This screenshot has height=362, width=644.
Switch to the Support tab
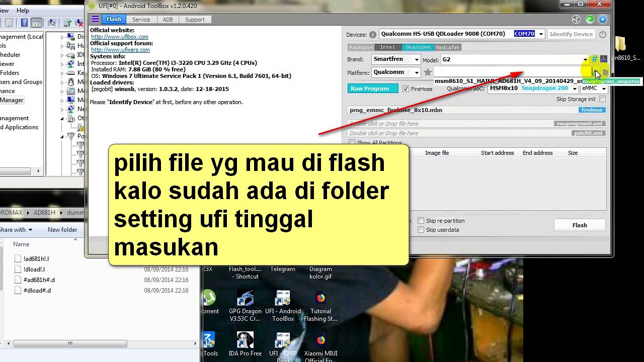(195, 20)
